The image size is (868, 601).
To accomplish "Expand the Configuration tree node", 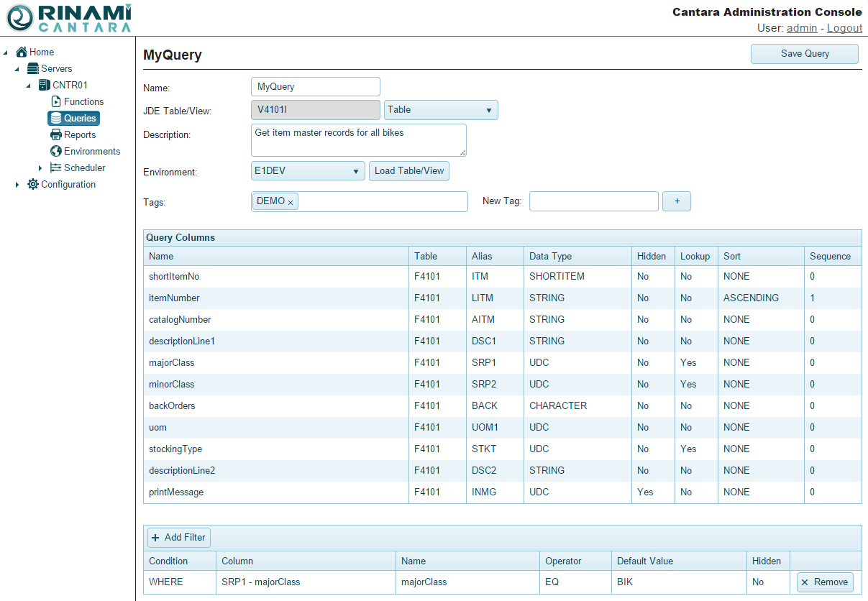I will (17, 185).
